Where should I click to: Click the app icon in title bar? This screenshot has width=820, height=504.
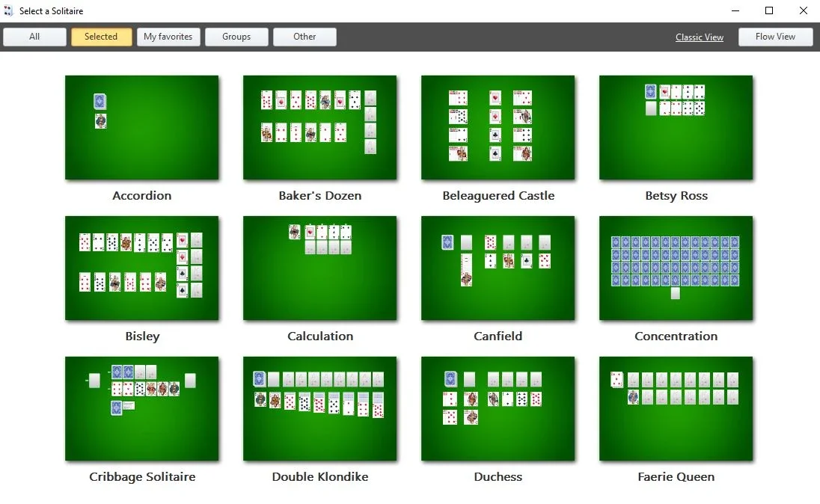[8, 10]
